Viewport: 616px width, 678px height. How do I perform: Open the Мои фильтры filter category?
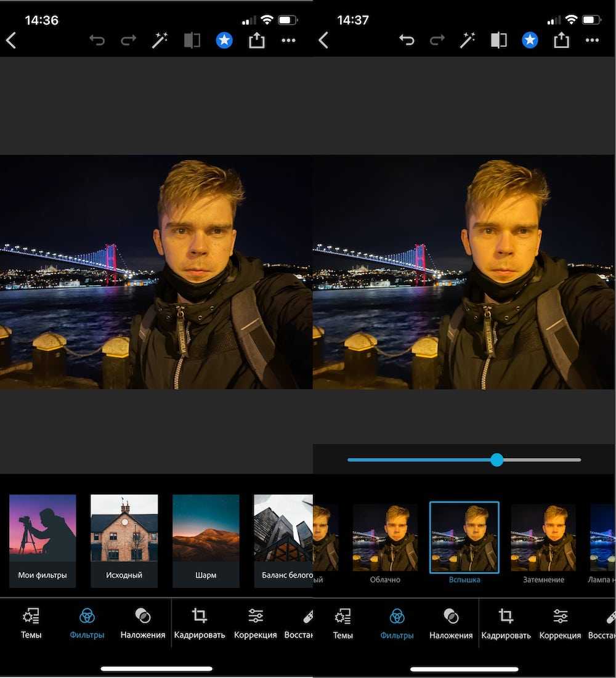tap(43, 540)
